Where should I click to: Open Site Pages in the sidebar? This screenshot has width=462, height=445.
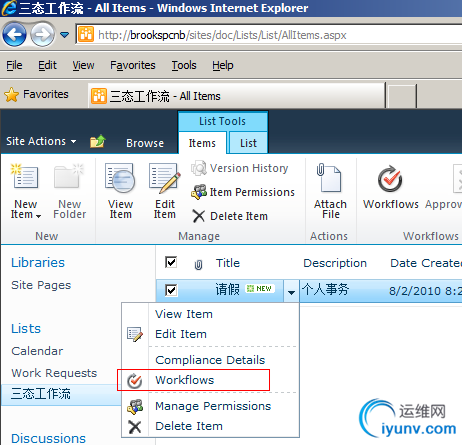tap(41, 285)
